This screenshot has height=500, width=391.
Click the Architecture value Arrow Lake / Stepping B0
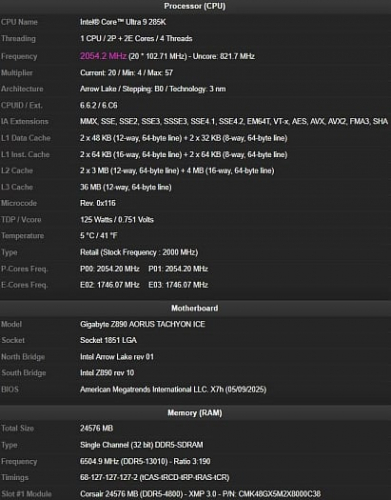[x=153, y=89]
